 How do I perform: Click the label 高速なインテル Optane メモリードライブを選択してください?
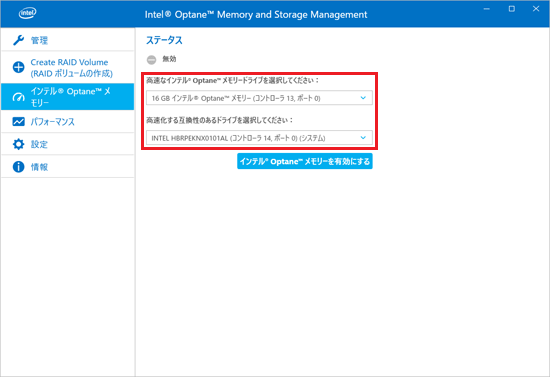coord(233,80)
